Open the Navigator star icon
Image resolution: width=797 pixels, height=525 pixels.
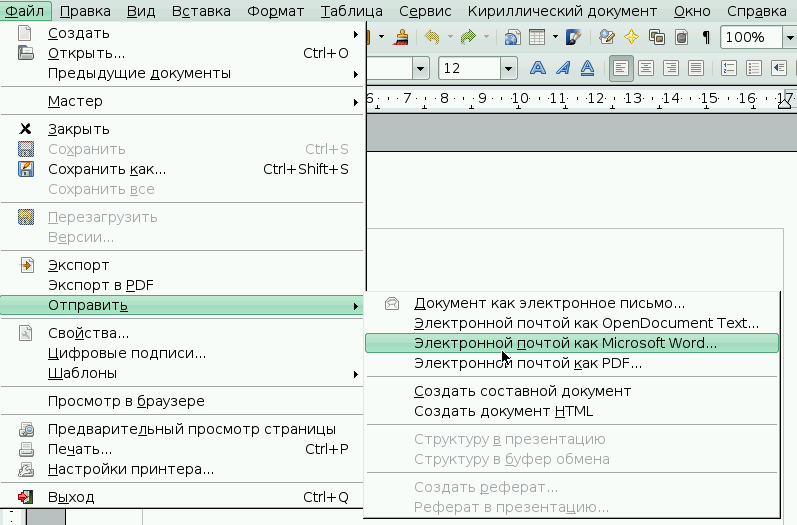tap(632, 38)
